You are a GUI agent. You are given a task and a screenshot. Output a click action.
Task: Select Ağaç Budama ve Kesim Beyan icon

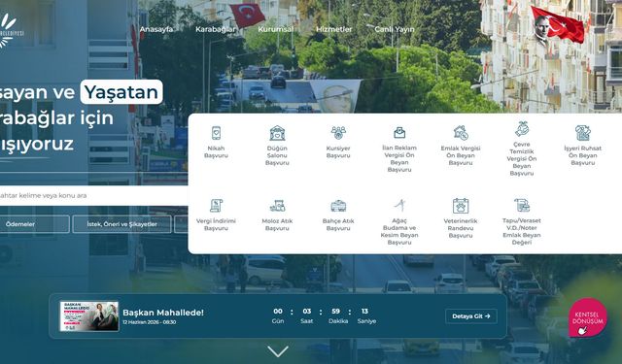[x=399, y=205]
